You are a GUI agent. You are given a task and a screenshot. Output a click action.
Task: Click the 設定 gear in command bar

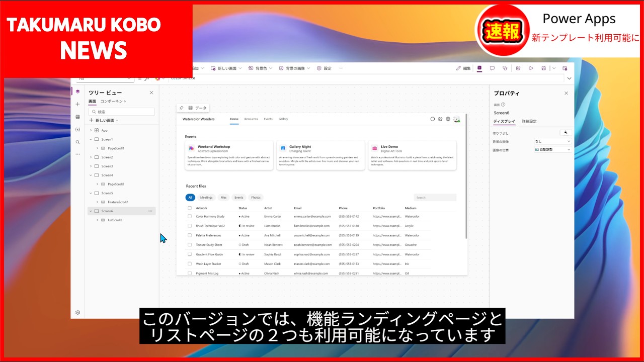click(x=324, y=68)
